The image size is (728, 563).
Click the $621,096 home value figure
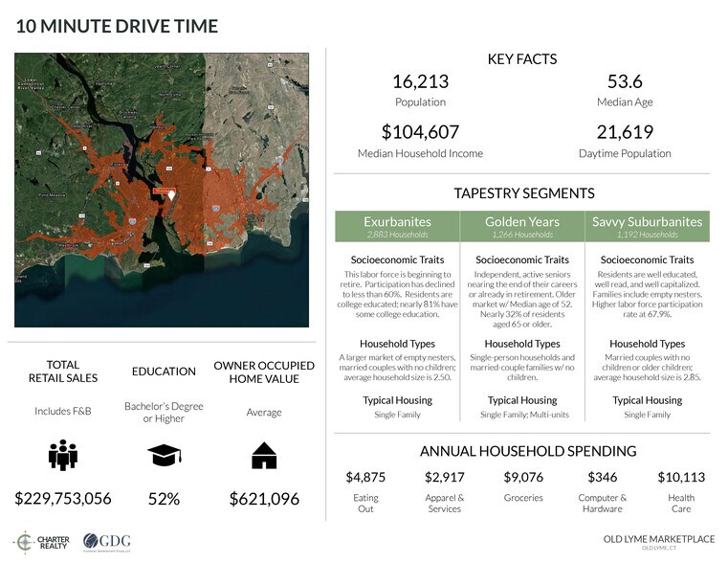(x=264, y=498)
